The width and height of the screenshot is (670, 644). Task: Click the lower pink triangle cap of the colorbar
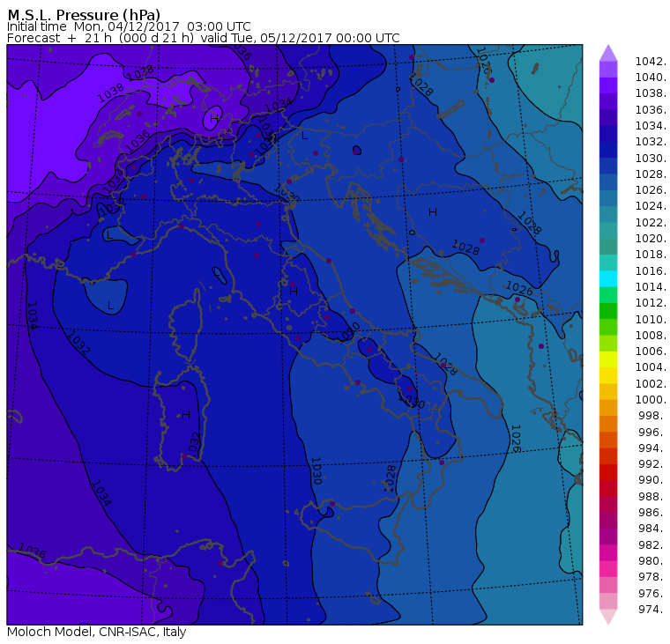[608, 617]
